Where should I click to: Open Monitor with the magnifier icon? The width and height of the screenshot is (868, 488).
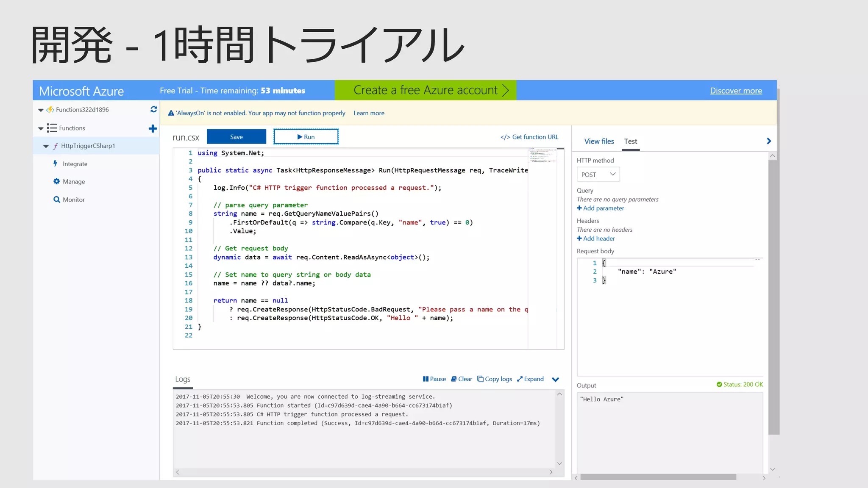coord(73,200)
